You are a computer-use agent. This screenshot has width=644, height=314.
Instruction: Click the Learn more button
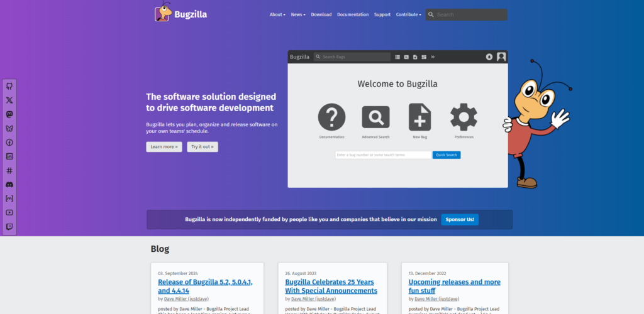[x=164, y=147]
